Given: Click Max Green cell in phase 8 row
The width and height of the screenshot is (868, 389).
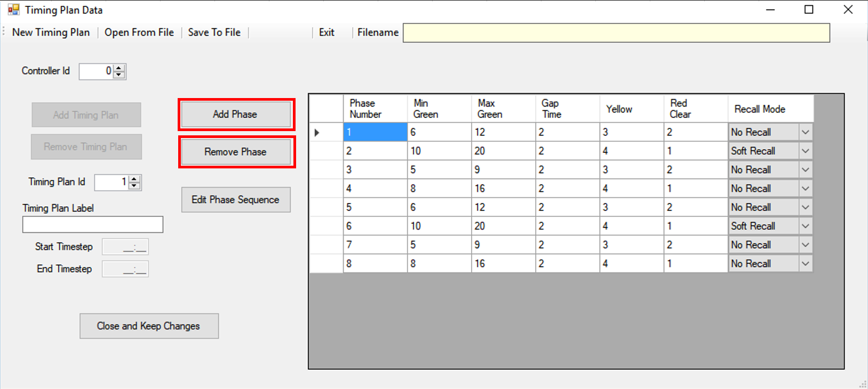Looking at the screenshot, I should 503,263.
